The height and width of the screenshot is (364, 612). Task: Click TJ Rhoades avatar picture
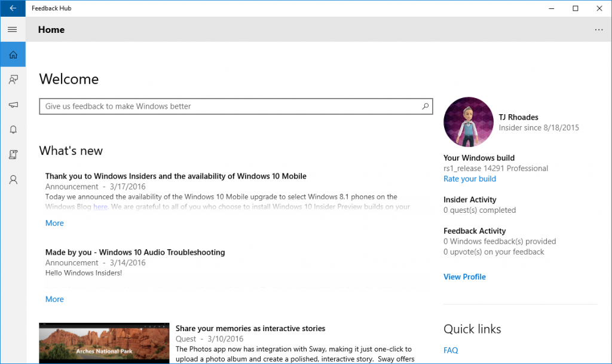point(468,121)
